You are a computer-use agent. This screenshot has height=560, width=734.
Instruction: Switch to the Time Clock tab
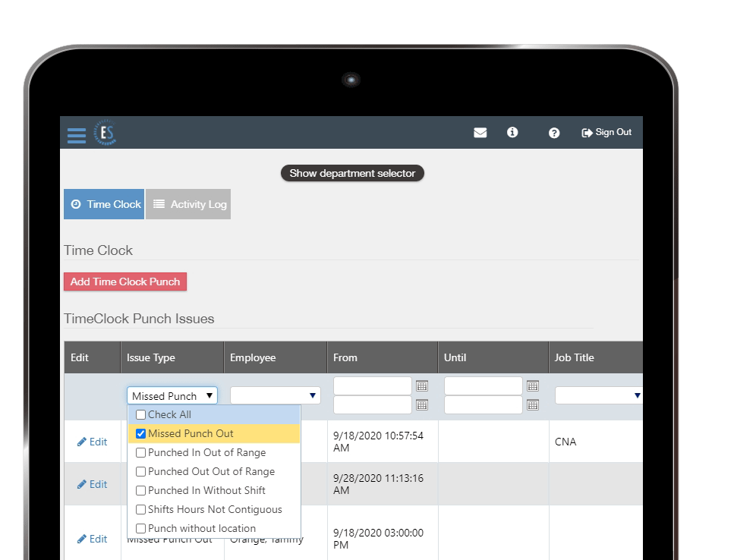coord(104,204)
